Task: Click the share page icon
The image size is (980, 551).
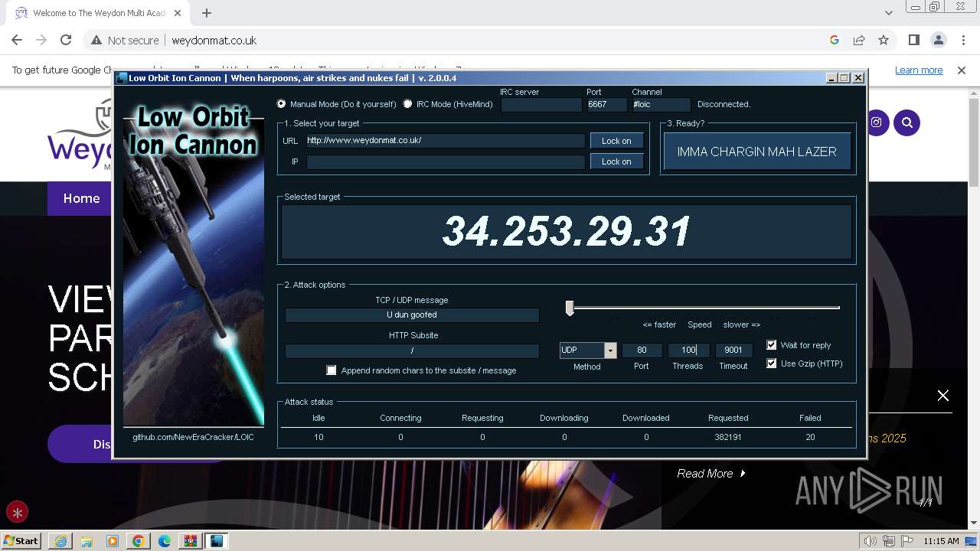Action: tap(859, 41)
